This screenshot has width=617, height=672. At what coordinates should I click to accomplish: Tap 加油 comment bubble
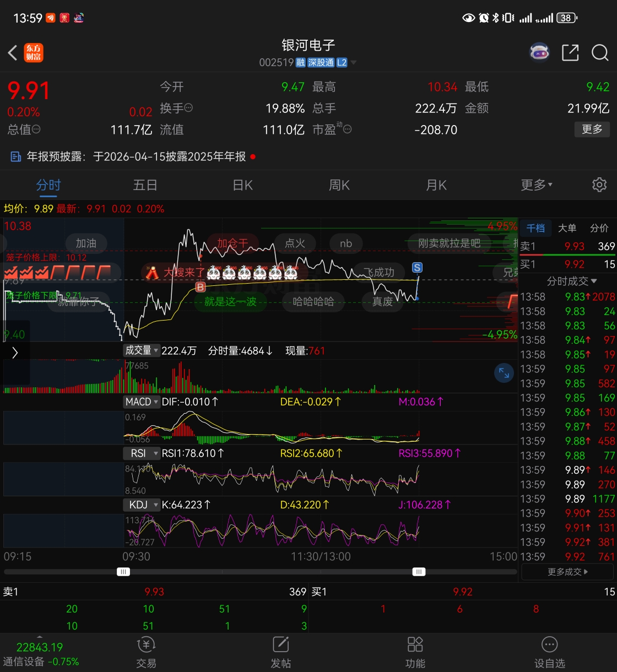tap(86, 243)
